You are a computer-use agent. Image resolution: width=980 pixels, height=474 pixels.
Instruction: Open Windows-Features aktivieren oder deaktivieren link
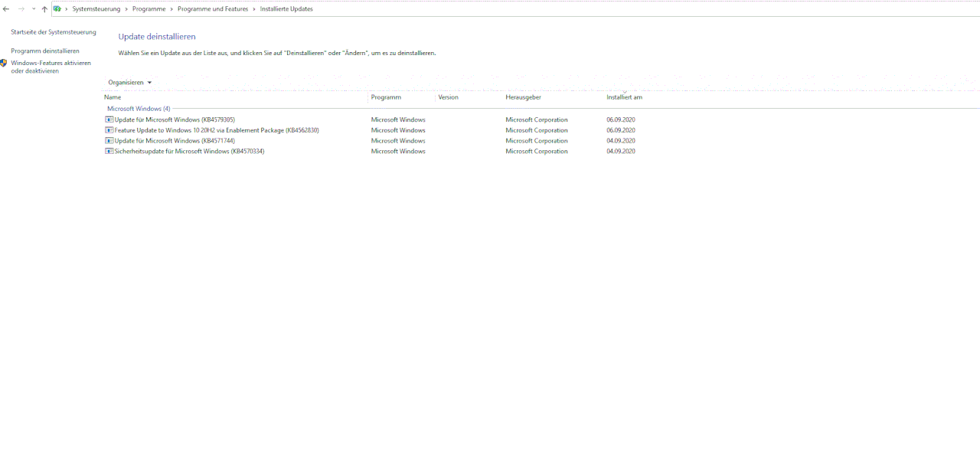coord(51,67)
